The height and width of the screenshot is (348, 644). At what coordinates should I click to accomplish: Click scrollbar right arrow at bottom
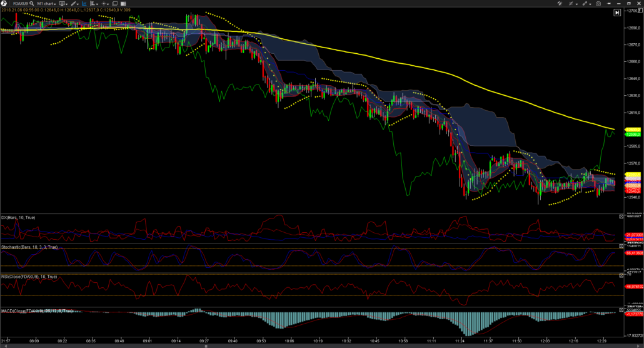638,346
